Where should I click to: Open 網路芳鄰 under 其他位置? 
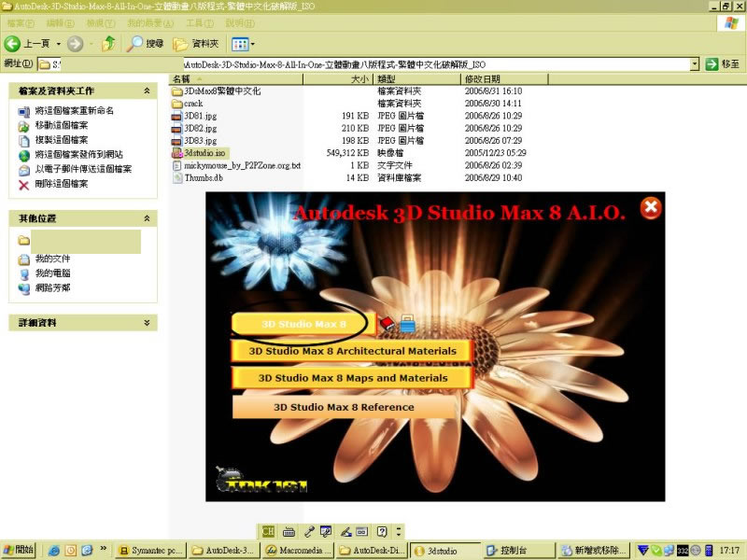(52, 288)
